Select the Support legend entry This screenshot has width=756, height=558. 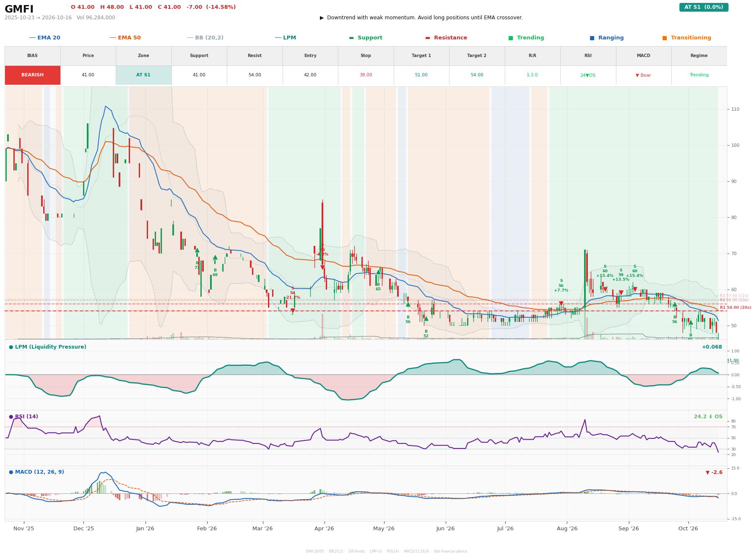(366, 38)
